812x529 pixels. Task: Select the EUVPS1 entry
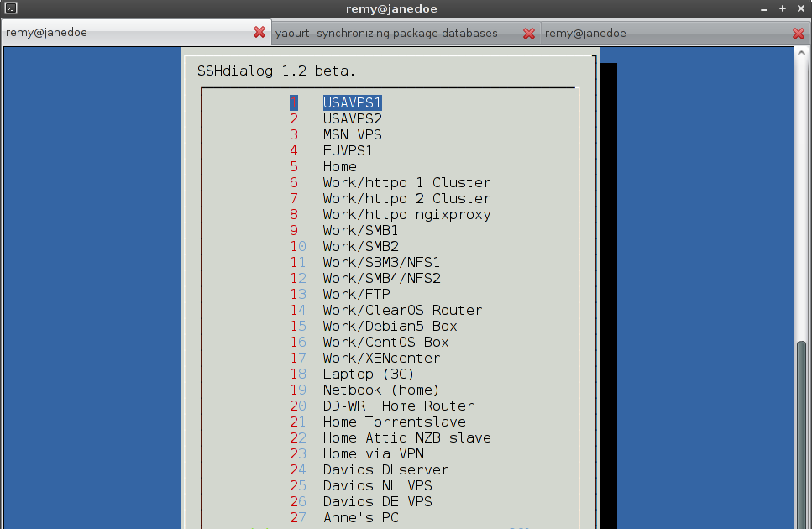(x=348, y=150)
